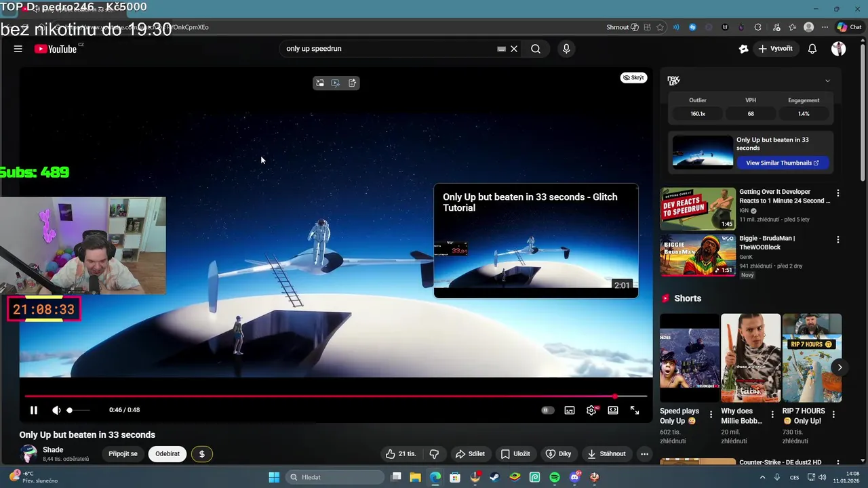Hide the end screen with Skrýt
This screenshot has width=868, height=488.
coord(634,78)
